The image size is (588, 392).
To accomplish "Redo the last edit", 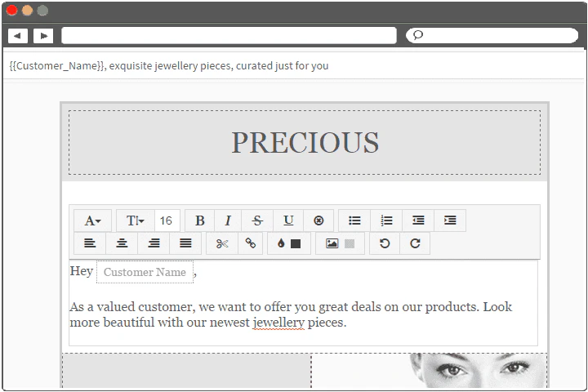I will click(x=415, y=243).
